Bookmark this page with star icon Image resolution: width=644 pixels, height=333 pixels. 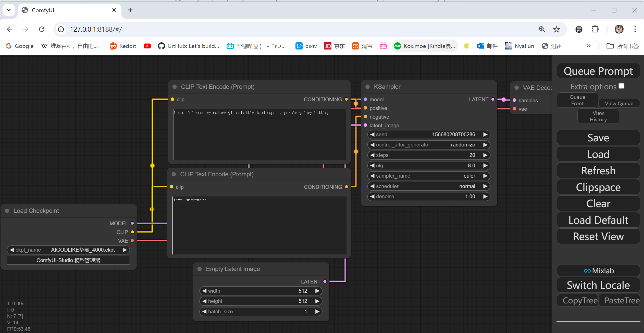point(556,29)
